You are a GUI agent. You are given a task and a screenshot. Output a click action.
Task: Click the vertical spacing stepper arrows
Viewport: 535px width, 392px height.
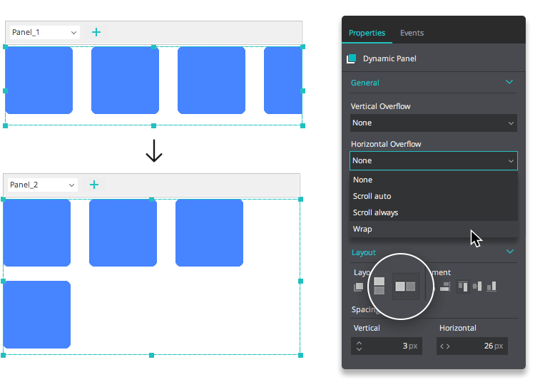coord(359,346)
